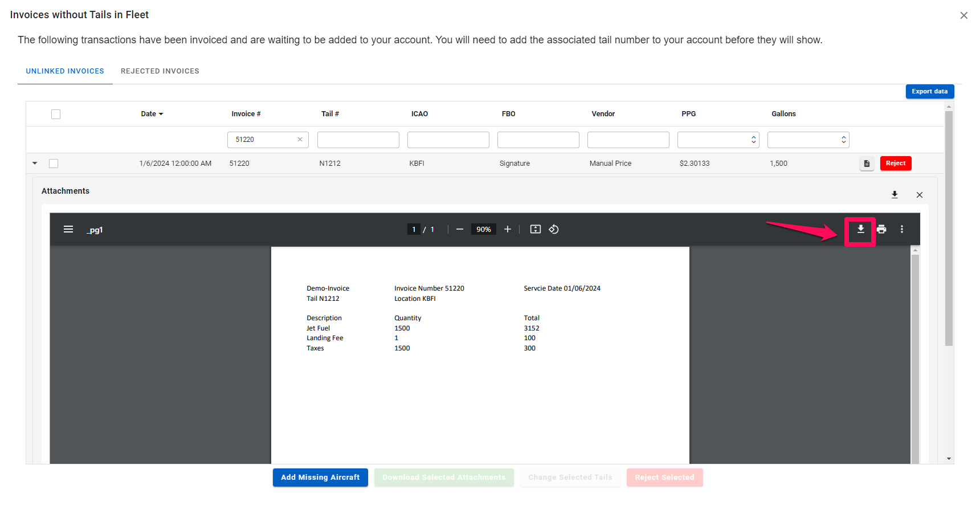Screen dimensions: 980x506
Task: Rotate the PDF counterclockwise
Action: point(554,229)
